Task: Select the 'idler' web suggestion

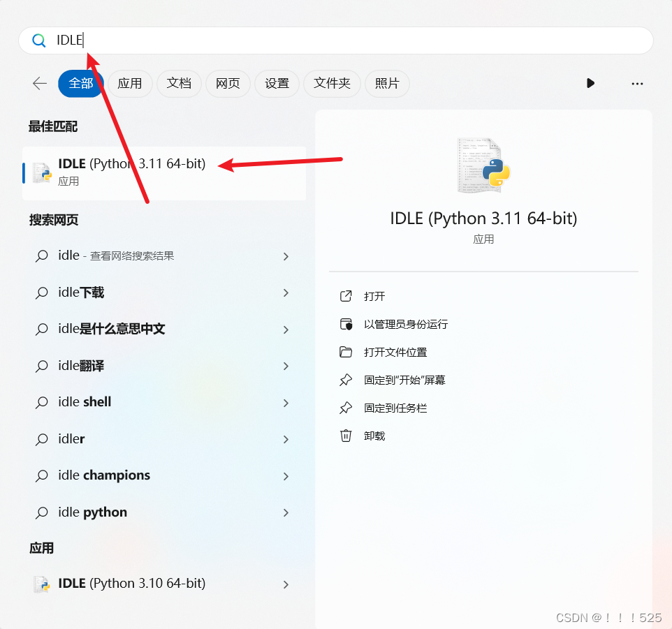Action: click(164, 439)
